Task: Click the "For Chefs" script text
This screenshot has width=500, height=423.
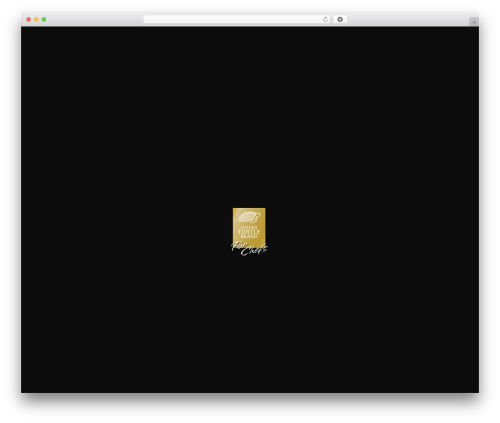Action: tap(249, 249)
